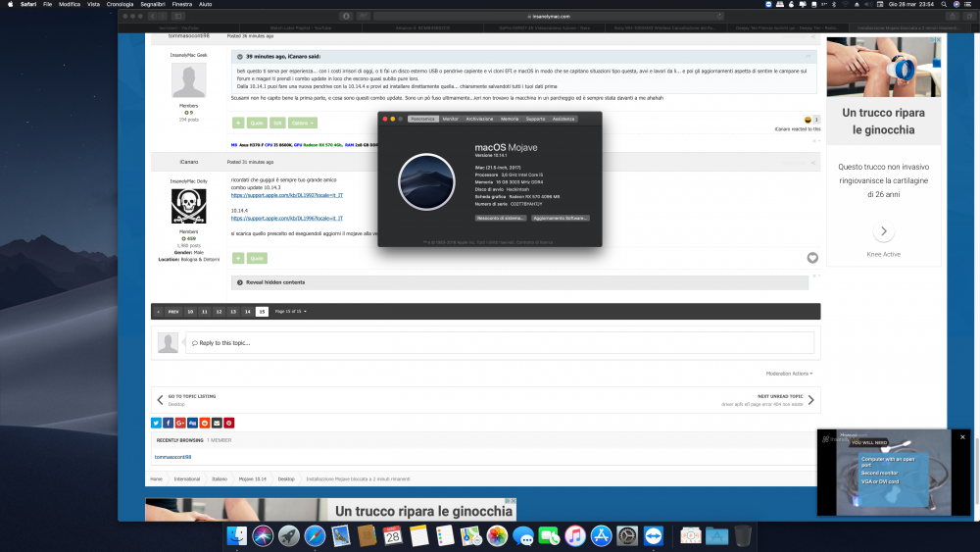This screenshot has width=980, height=552.
Task: Open the Applications folder stack in dock
Action: [x=717, y=535]
